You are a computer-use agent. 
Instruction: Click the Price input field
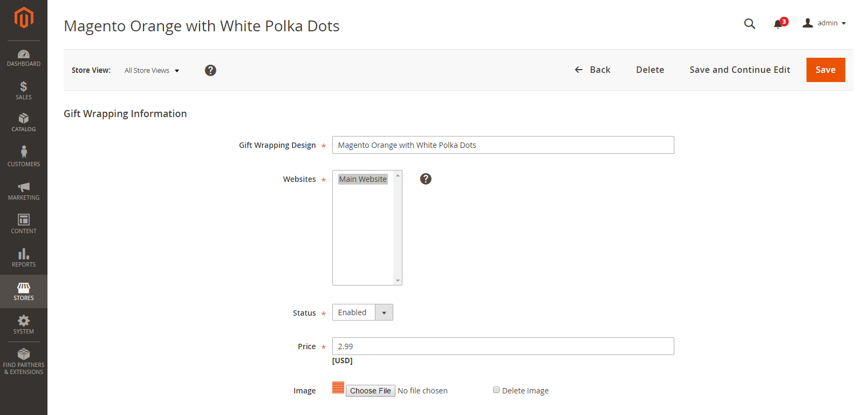tap(503, 346)
